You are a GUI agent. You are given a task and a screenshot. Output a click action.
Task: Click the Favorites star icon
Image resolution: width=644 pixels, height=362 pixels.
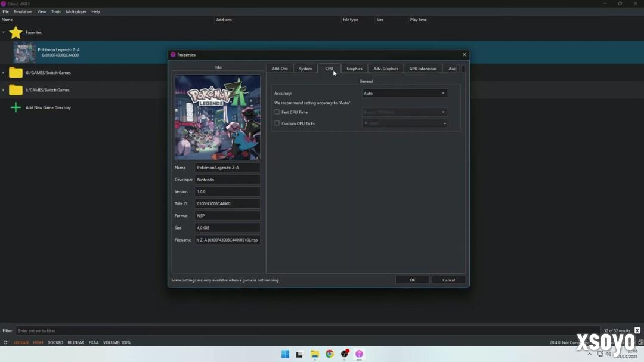pyautogui.click(x=16, y=32)
